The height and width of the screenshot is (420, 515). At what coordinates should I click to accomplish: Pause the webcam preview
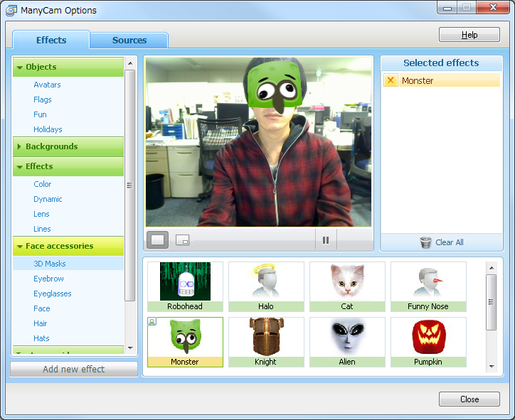[326, 240]
